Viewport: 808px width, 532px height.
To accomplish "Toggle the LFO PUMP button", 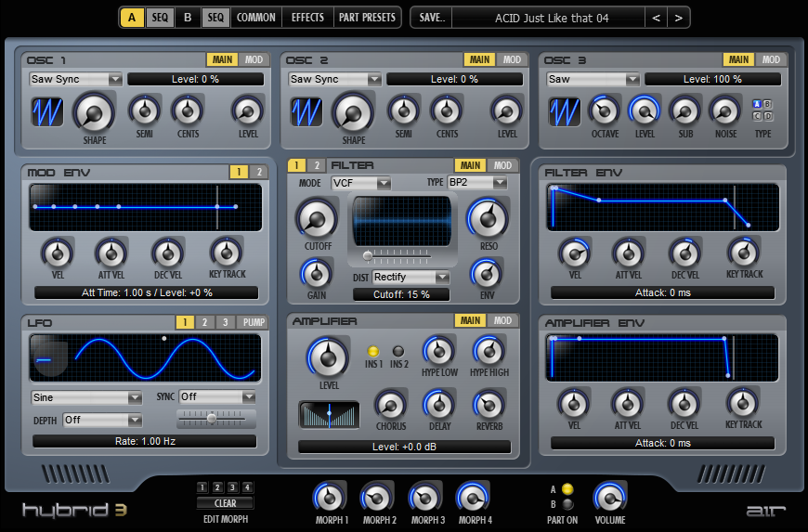I will pos(254,322).
